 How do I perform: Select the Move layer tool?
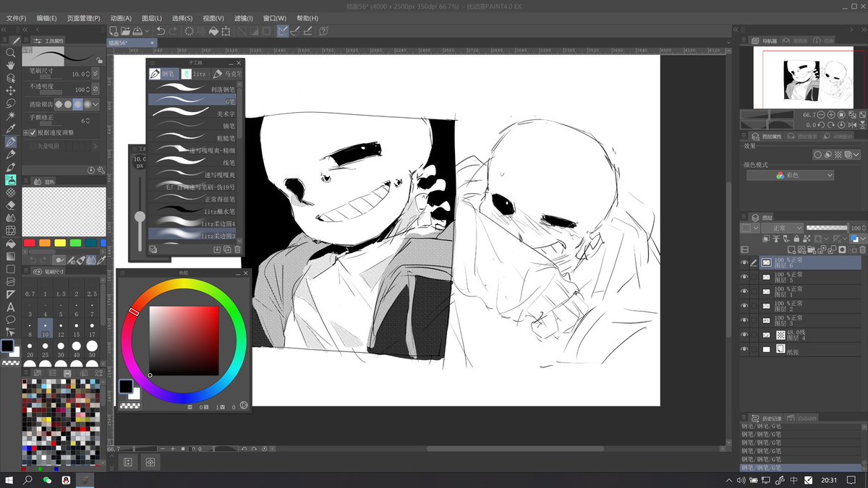coord(10,90)
